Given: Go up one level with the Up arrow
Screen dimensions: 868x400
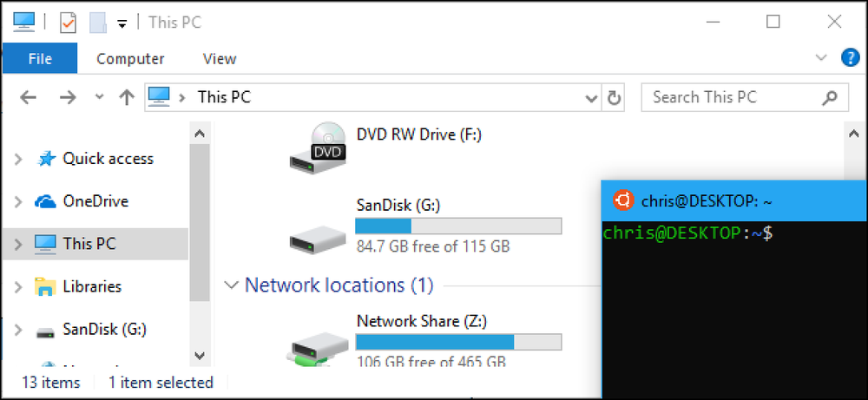Looking at the screenshot, I should [x=127, y=98].
